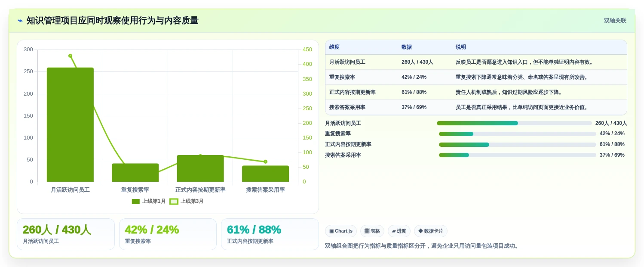
Task: Click the left axis value 300
Action: pyautogui.click(x=28, y=50)
